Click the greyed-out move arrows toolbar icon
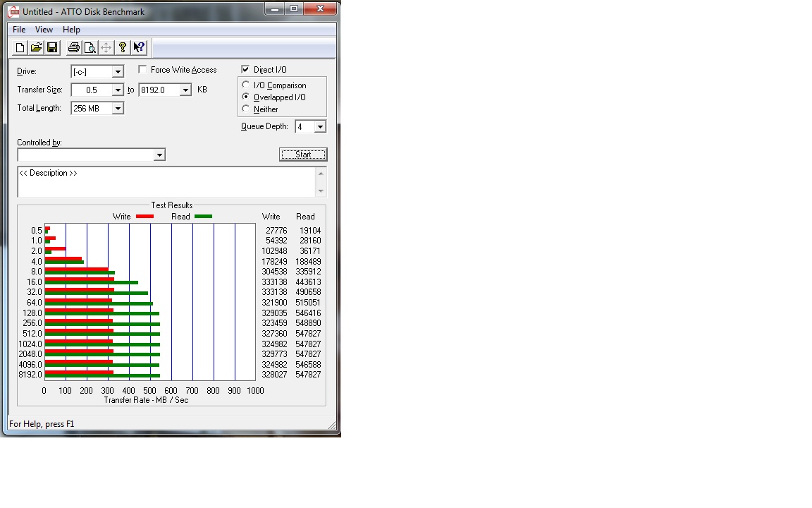 pos(106,48)
